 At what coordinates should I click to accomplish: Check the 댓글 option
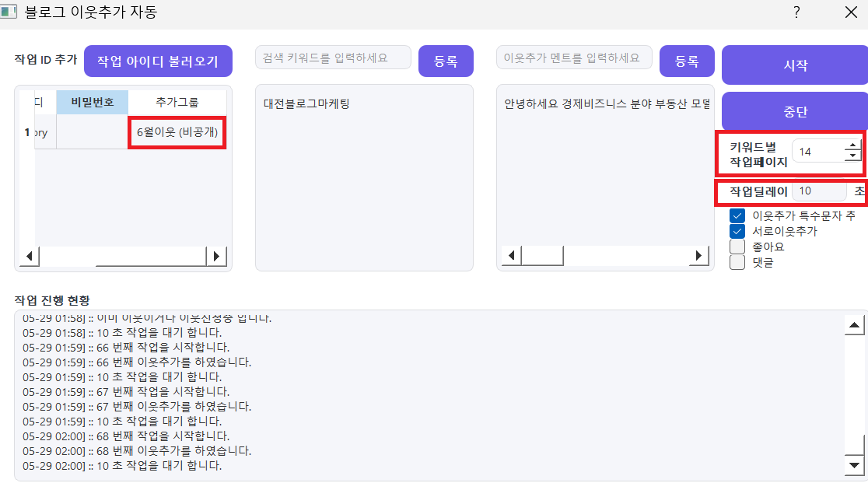737,262
